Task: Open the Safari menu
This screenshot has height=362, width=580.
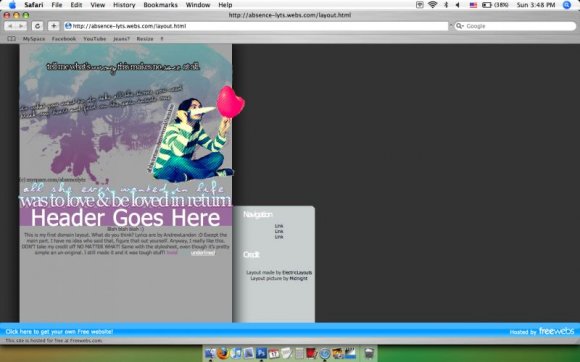Action: click(x=34, y=5)
